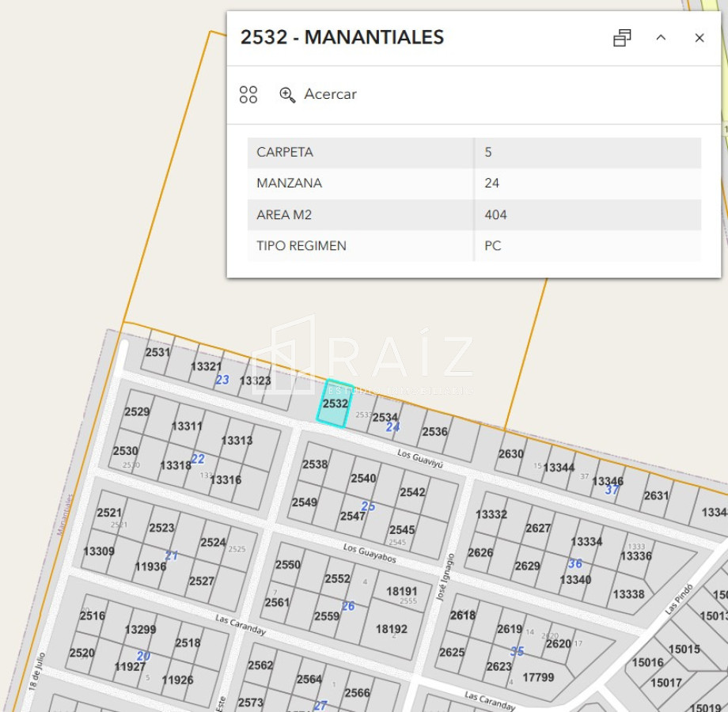The height and width of the screenshot is (712, 728).
Task: Select parcel 15015 on the map
Action: point(684,649)
